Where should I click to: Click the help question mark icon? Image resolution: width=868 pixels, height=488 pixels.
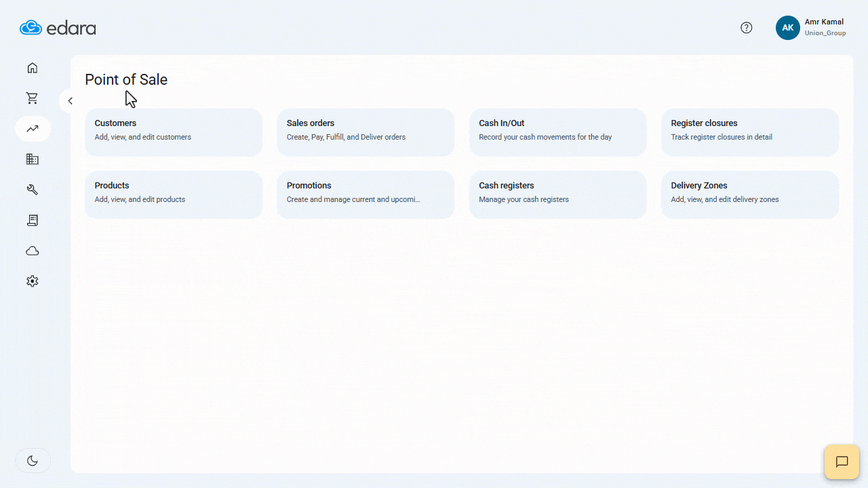pyautogui.click(x=747, y=28)
